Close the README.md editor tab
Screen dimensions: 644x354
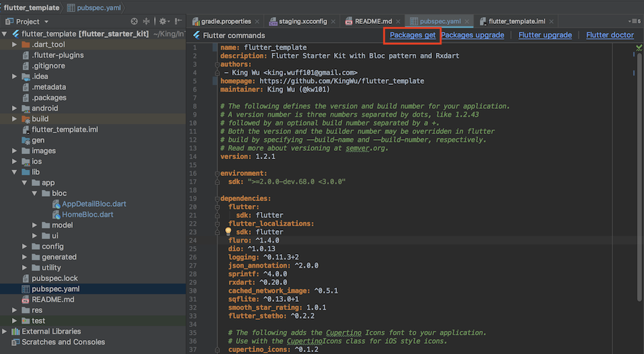[x=398, y=22]
